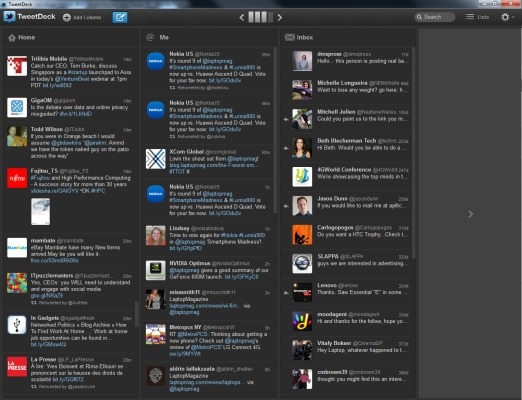This screenshot has width=522, height=400.
Task: Click aldrin lalfakzuala avatar
Action: [x=156, y=376]
